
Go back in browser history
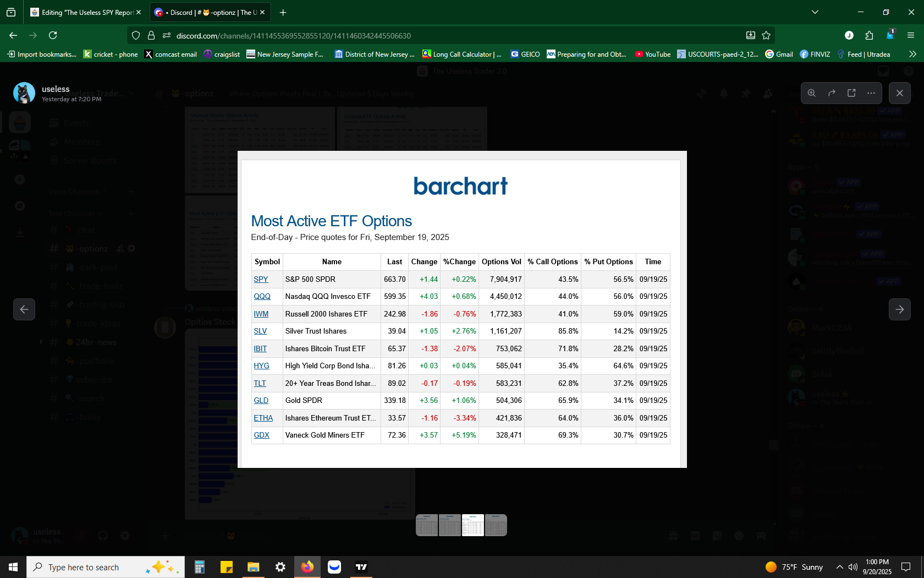pyautogui.click(x=13, y=35)
